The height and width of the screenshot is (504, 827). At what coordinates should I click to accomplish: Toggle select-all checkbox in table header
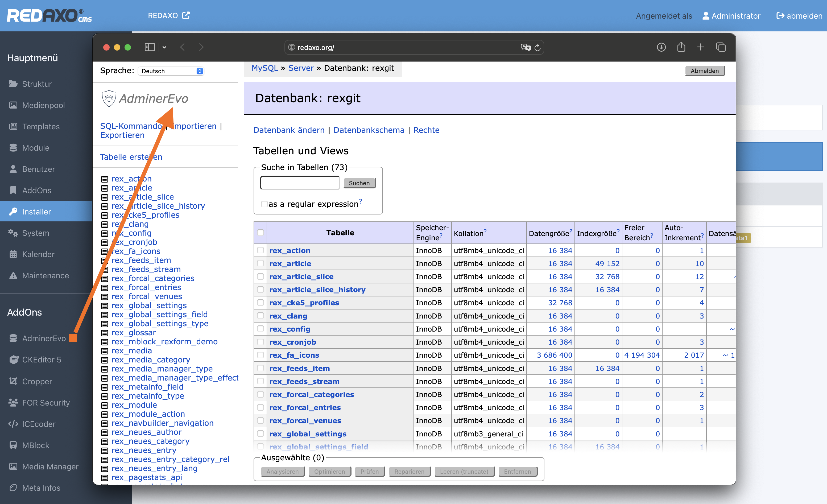[x=260, y=233]
